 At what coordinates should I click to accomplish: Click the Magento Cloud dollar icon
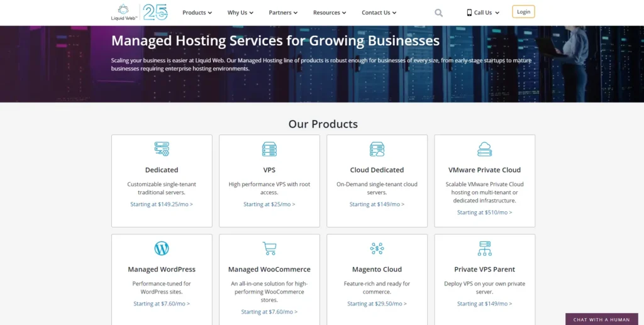(x=377, y=248)
